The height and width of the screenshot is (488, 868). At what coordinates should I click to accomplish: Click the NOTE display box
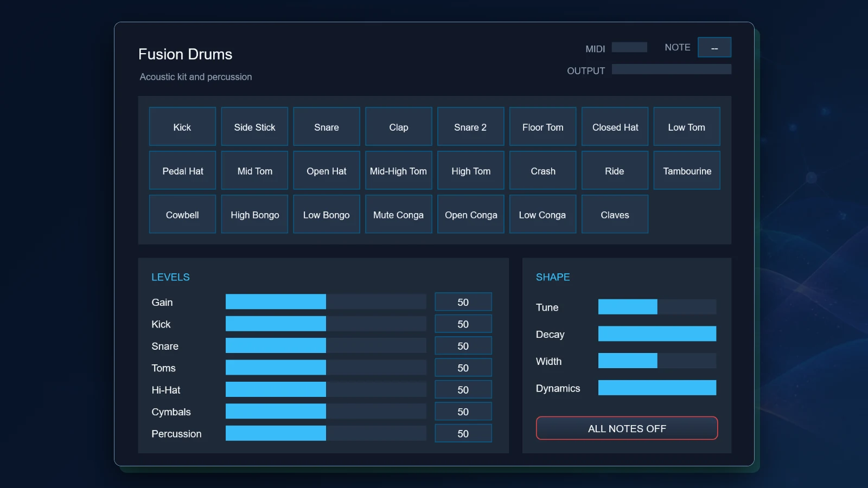pyautogui.click(x=714, y=47)
